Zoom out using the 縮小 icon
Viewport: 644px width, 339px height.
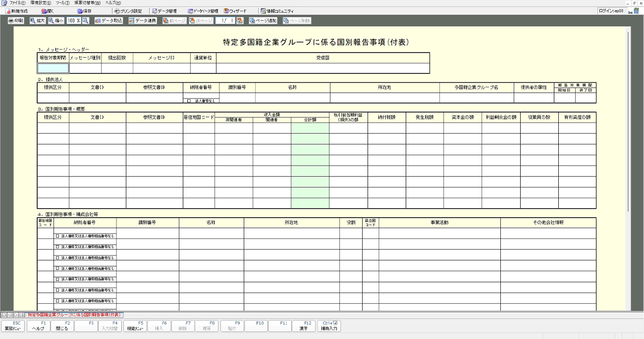(x=56, y=21)
